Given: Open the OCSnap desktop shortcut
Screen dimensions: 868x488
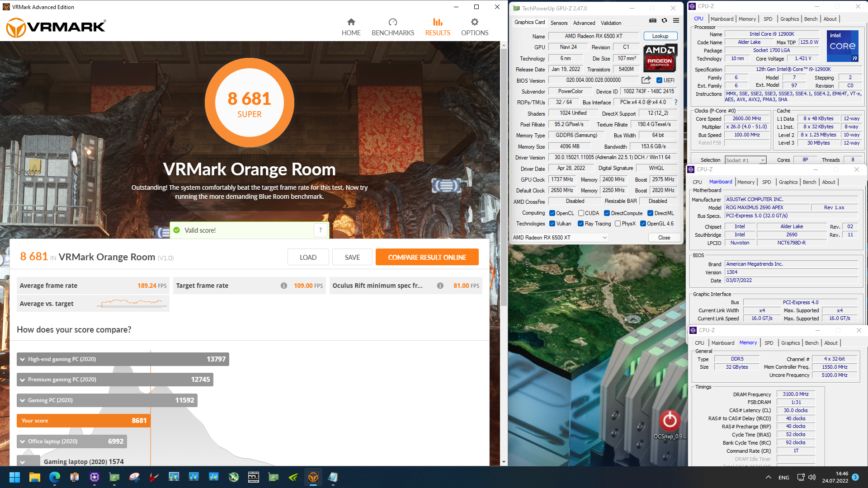Looking at the screenshot, I should coord(670,425).
